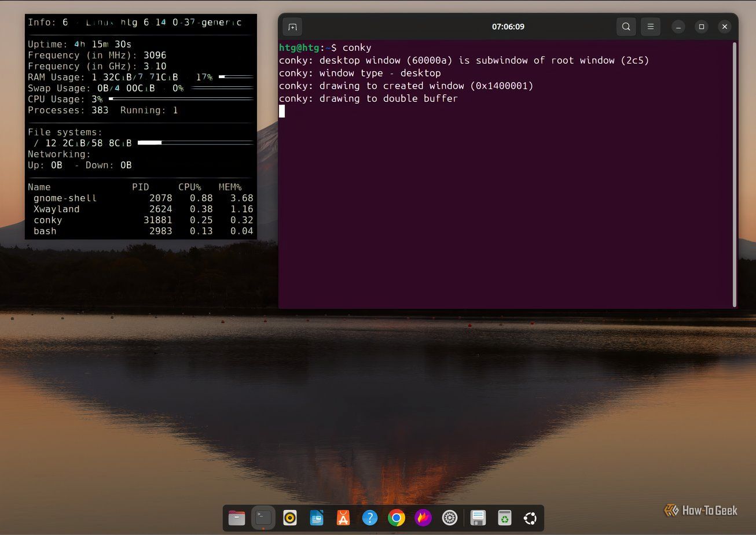Open System Settings from the dock
The width and height of the screenshot is (756, 535).
pyautogui.click(x=450, y=518)
